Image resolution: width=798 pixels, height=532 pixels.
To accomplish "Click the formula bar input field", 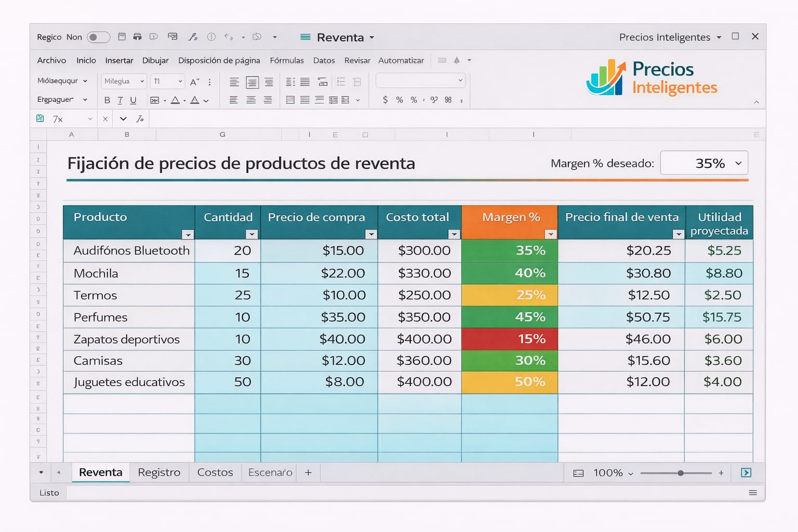I will [x=457, y=119].
